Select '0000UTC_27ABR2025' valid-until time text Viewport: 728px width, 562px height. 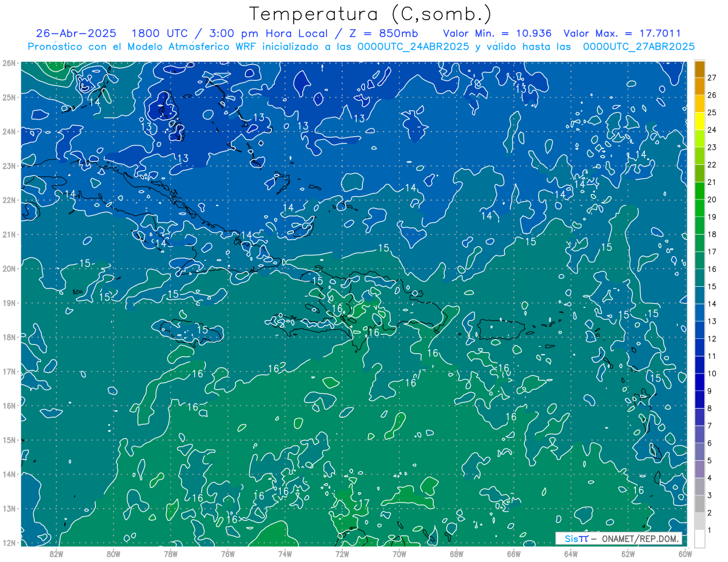pyautogui.click(x=638, y=46)
